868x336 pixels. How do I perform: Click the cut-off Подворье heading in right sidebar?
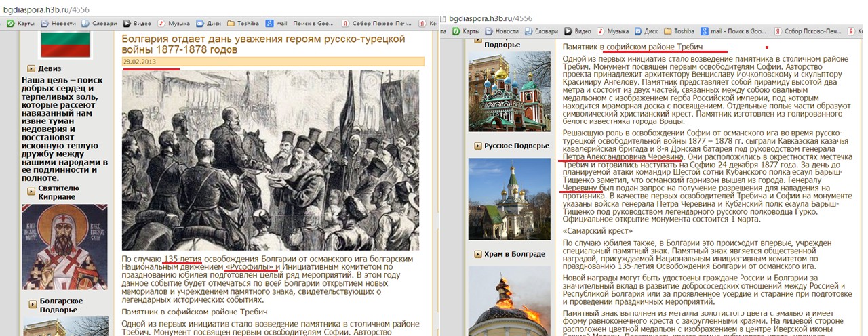[x=502, y=45]
